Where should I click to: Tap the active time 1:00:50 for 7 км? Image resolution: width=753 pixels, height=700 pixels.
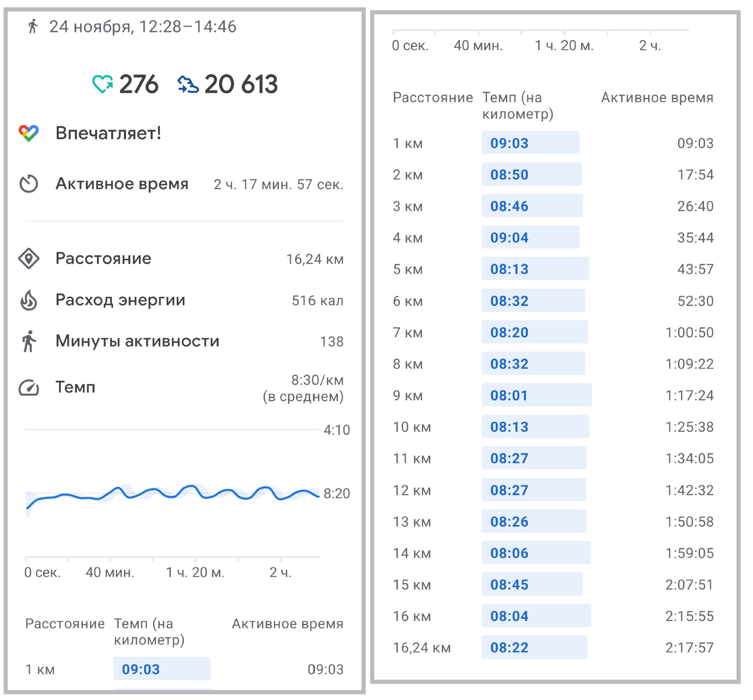pyautogui.click(x=690, y=333)
